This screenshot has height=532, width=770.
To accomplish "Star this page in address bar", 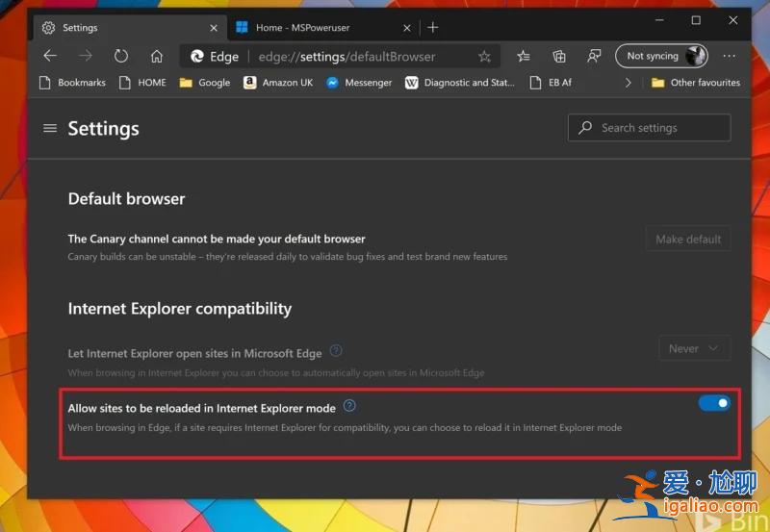I will tap(485, 57).
